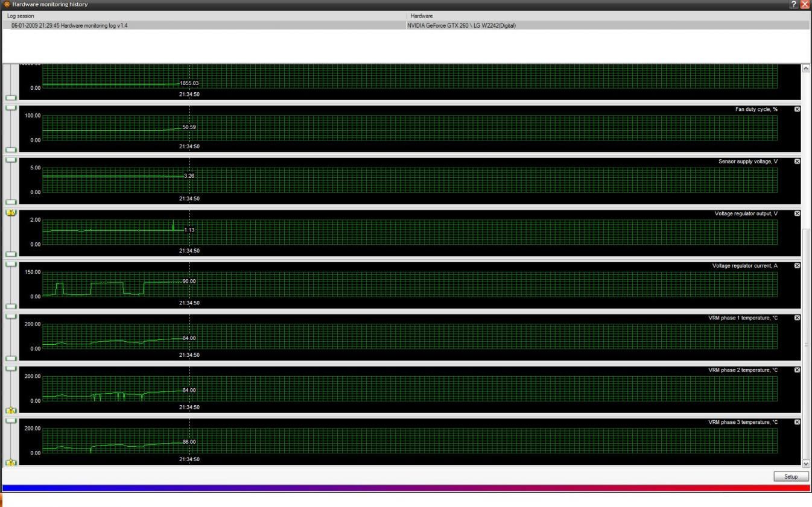Click the NVIDIA GeForce GTX 260 hardware entry
The width and height of the screenshot is (812, 507).
click(x=463, y=25)
